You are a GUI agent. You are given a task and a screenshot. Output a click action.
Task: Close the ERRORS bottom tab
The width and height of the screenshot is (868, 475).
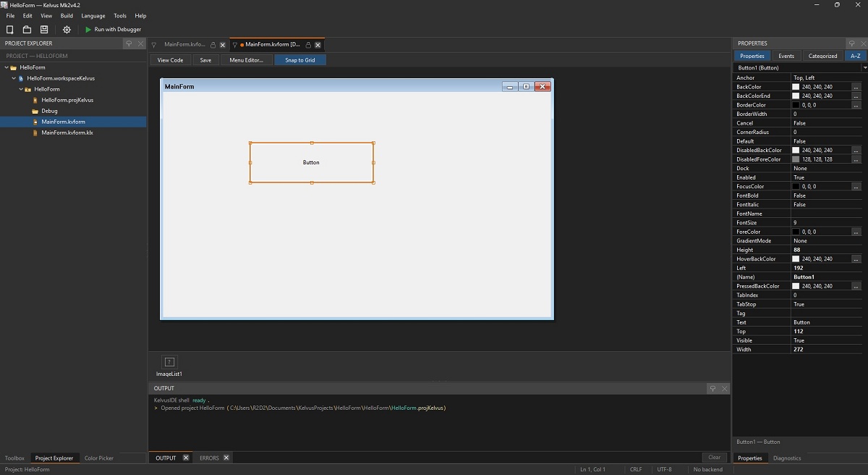click(x=226, y=458)
